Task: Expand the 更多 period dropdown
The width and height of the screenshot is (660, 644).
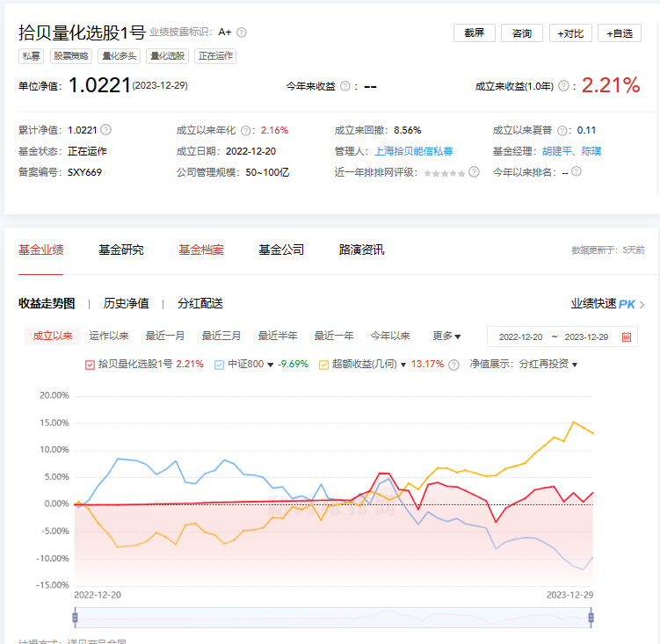Action: (446, 336)
